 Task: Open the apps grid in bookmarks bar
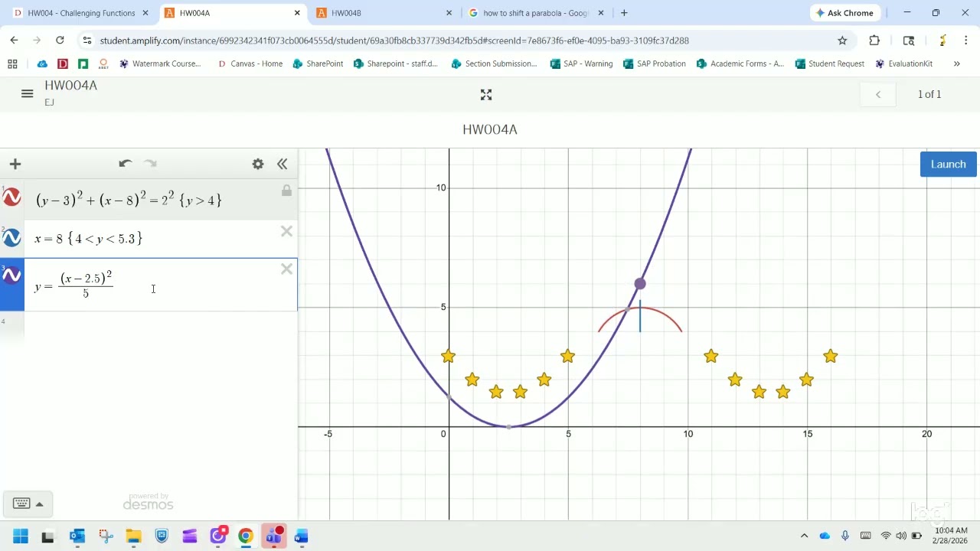click(x=12, y=64)
